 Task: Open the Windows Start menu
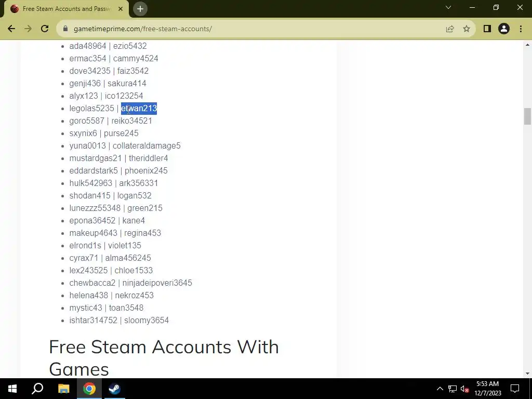[12, 389]
